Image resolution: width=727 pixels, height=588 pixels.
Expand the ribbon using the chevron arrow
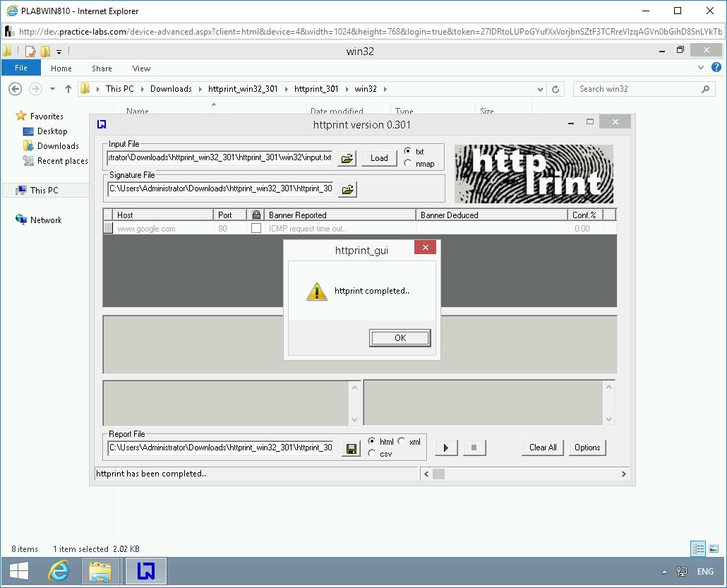[x=701, y=68]
